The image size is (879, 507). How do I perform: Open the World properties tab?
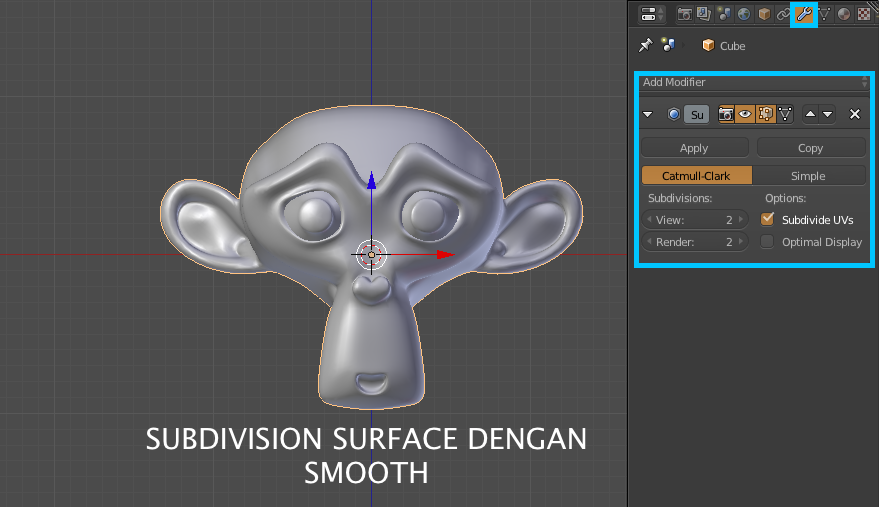(x=744, y=14)
